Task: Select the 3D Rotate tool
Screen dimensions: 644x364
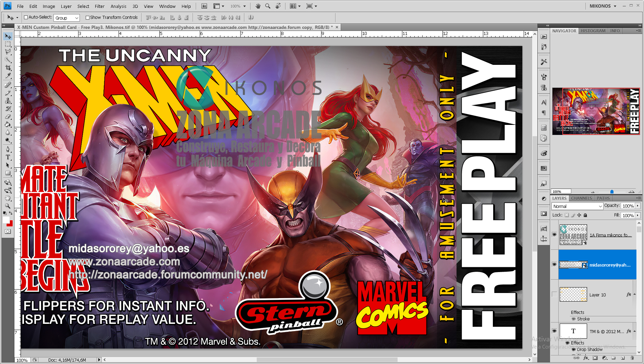Action: click(x=8, y=182)
